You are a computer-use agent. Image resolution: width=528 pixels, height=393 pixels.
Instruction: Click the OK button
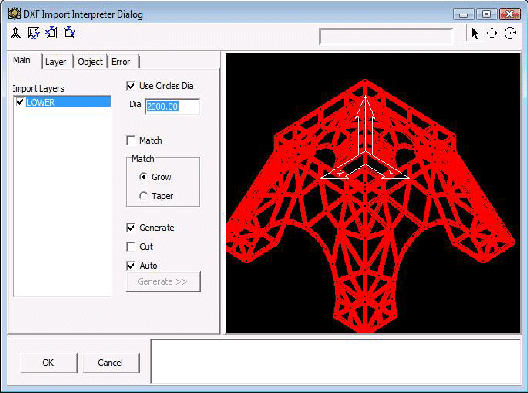(x=49, y=363)
